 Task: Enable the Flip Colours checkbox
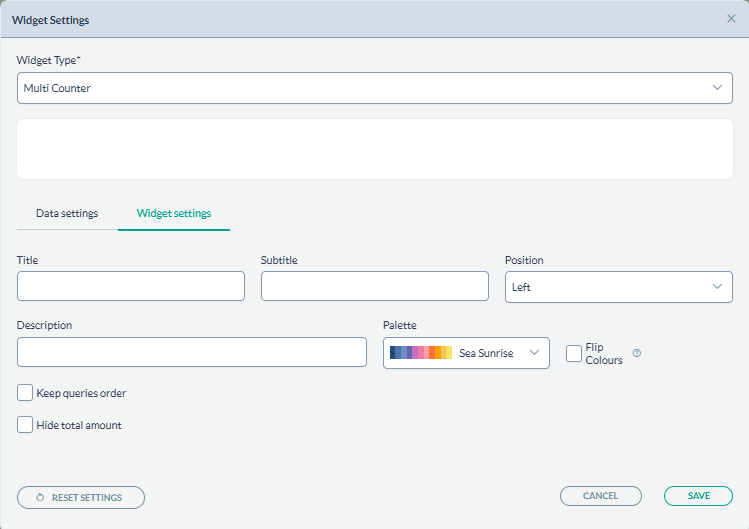click(x=574, y=353)
